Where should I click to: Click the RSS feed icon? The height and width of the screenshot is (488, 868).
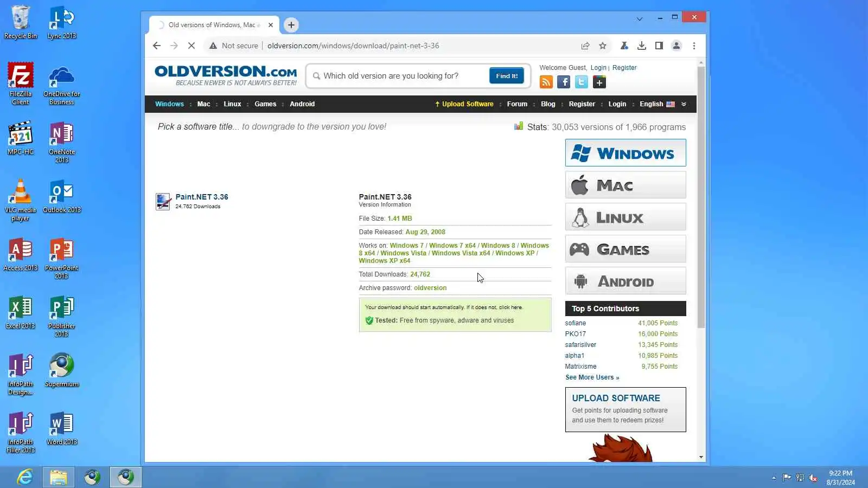click(546, 82)
